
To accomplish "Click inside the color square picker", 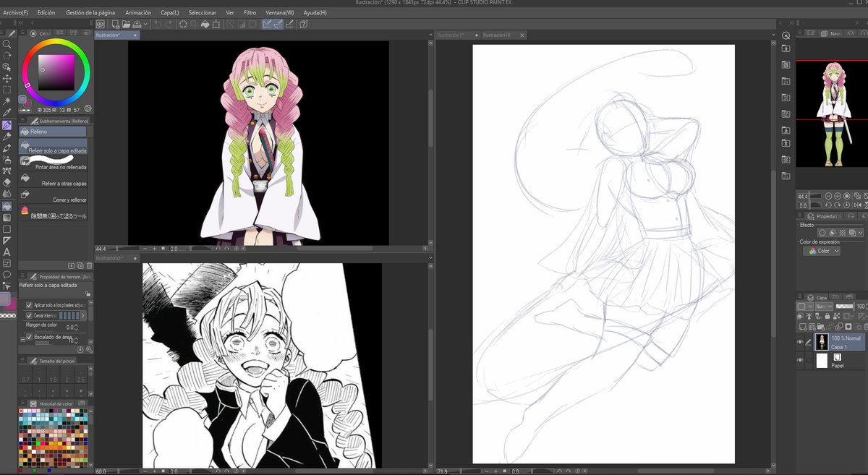I will [x=57, y=72].
